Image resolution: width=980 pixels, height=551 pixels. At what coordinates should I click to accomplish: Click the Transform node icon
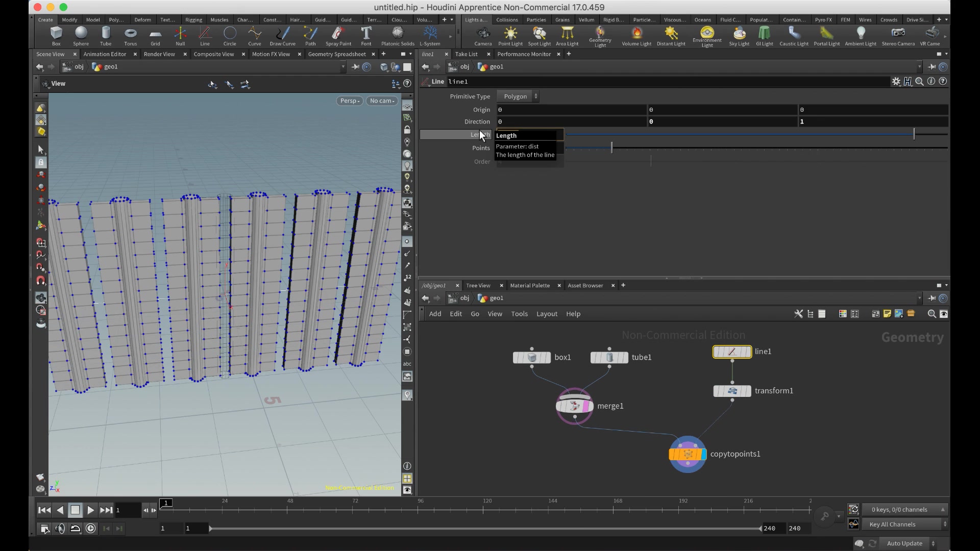731,390
